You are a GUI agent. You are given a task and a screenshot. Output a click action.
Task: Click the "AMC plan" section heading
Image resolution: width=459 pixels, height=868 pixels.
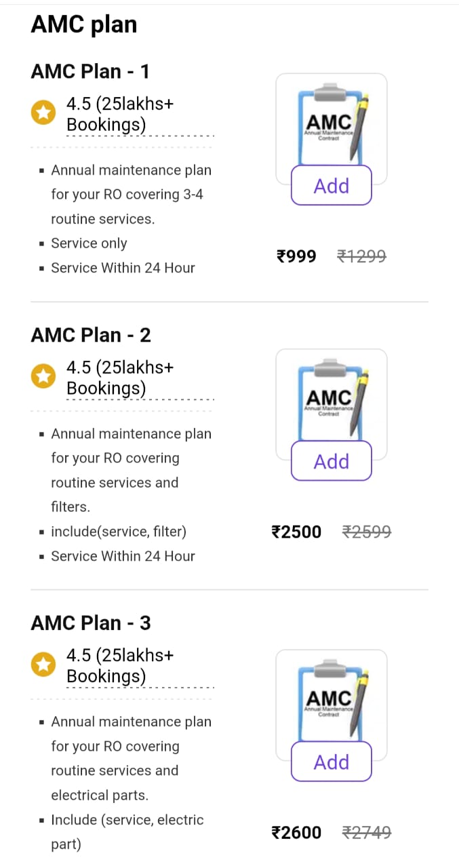pos(84,25)
